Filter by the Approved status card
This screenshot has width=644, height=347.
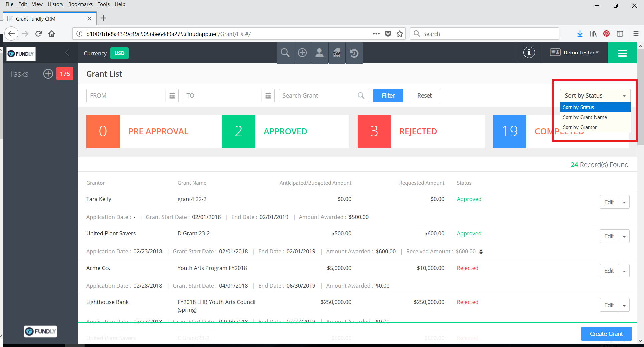[285, 132]
